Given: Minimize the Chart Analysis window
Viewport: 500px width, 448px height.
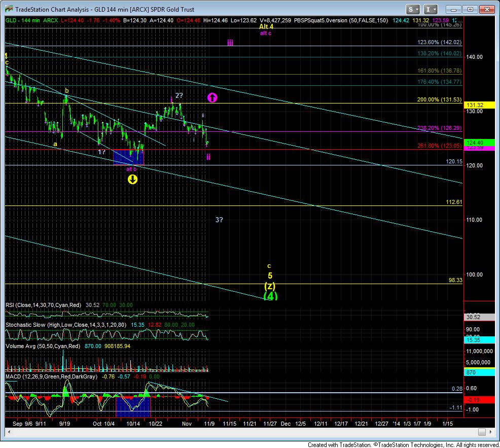Looking at the screenshot, I should point(454,10).
